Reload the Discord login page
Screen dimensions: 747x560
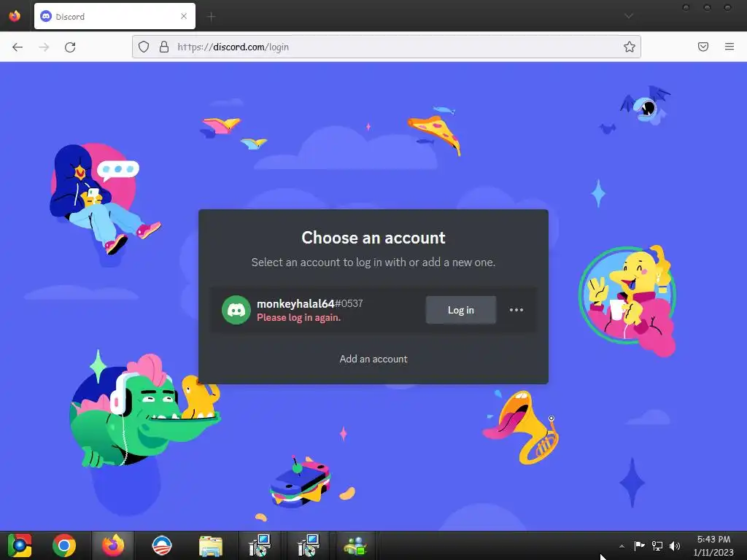tap(70, 47)
